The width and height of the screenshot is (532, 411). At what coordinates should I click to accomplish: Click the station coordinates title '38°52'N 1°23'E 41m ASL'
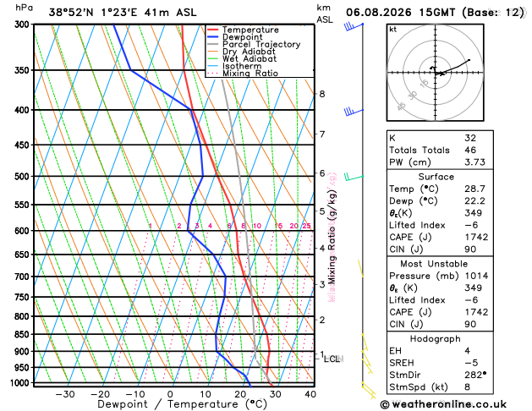[x=123, y=13]
